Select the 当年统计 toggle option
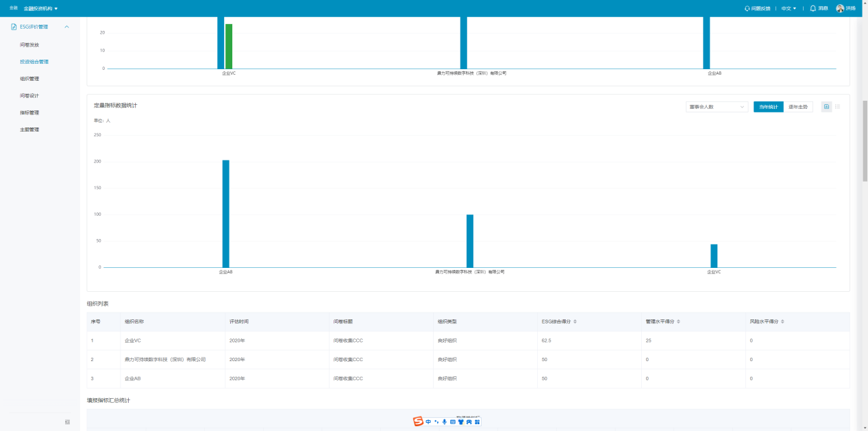868x431 pixels. [768, 107]
